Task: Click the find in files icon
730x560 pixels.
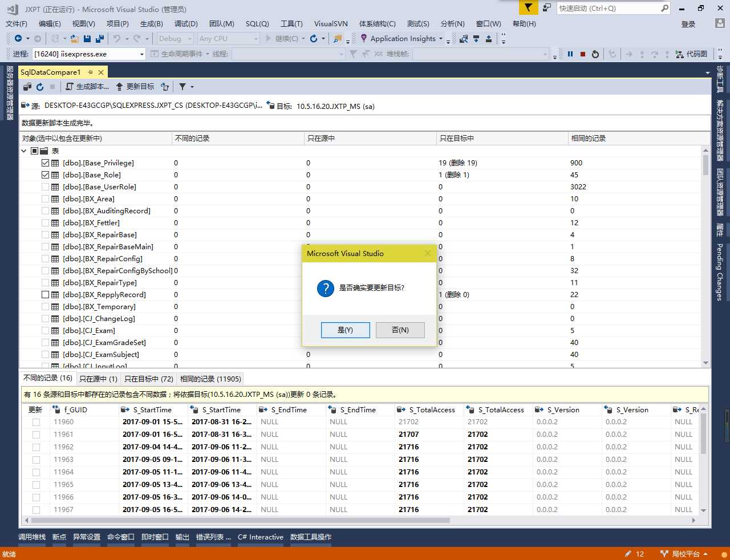Action: pyautogui.click(x=338, y=38)
